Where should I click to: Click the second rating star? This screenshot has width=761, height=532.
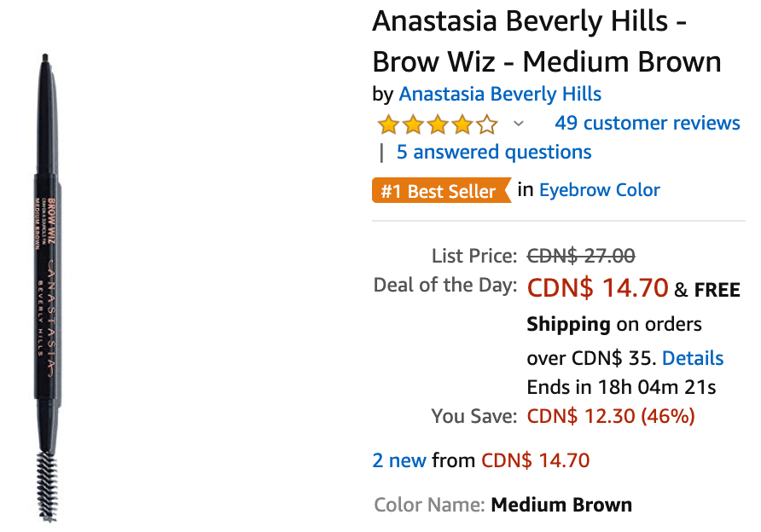[413, 124]
